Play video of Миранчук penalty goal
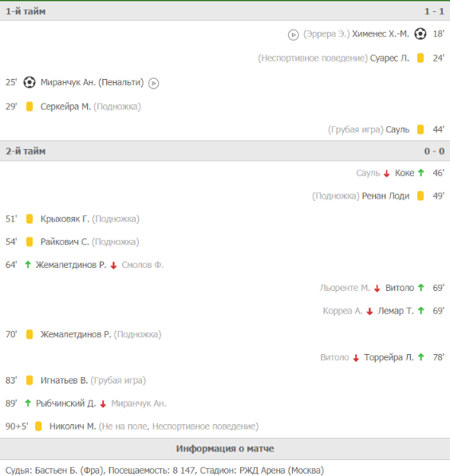This screenshot has width=450, height=476. point(153,83)
